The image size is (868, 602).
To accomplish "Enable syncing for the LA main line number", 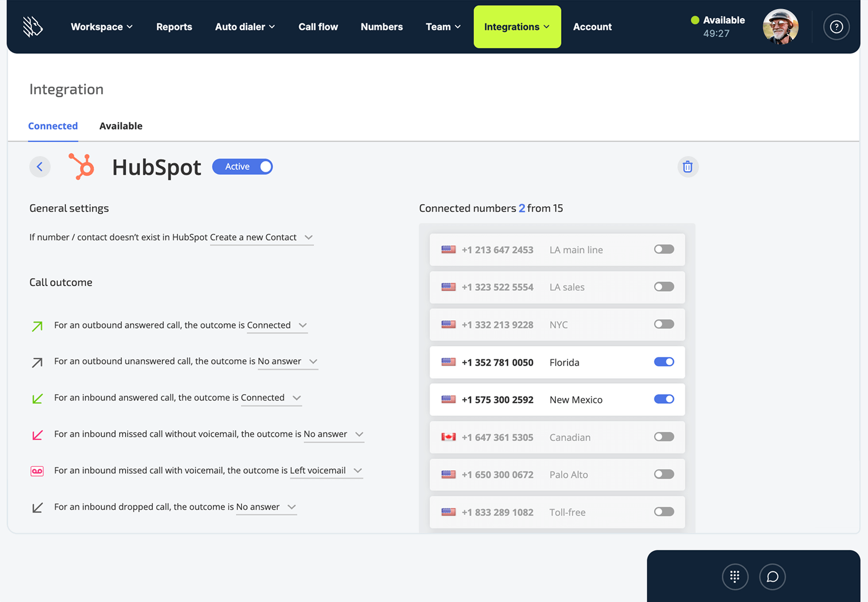I will pos(663,249).
